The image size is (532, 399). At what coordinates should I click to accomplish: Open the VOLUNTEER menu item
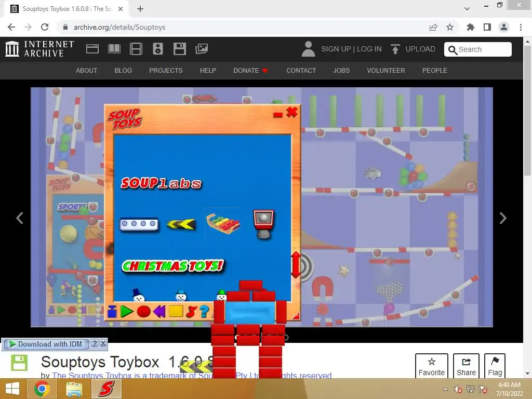[x=386, y=70]
